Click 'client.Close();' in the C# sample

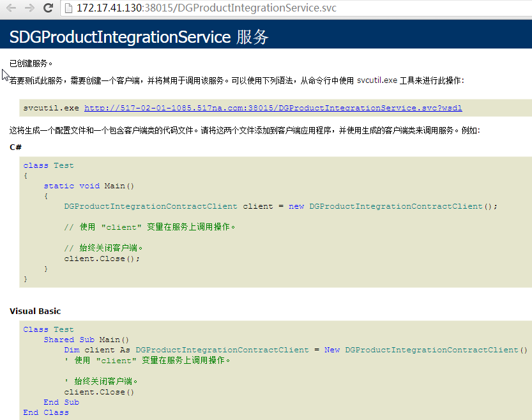[102, 259]
